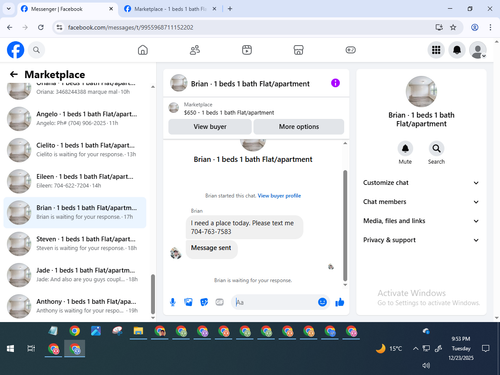Send a thumbs-up like
The image size is (500, 375).
pyautogui.click(x=340, y=302)
